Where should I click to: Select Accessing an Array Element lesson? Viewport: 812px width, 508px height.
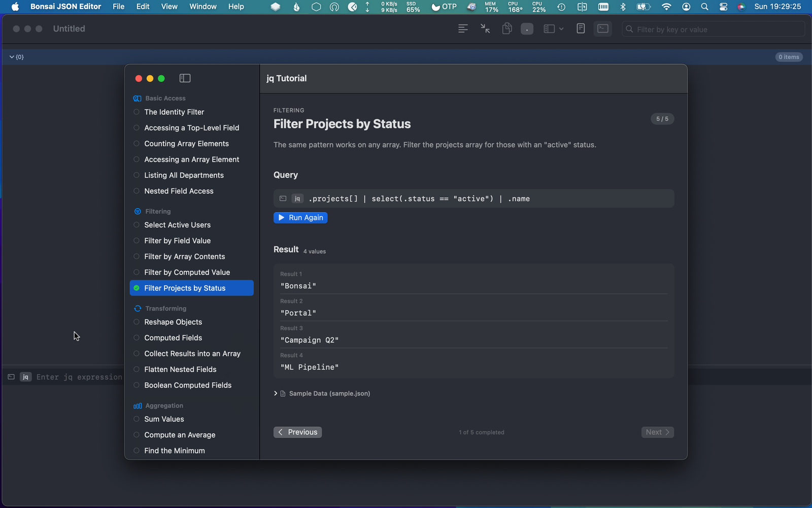pos(191,159)
